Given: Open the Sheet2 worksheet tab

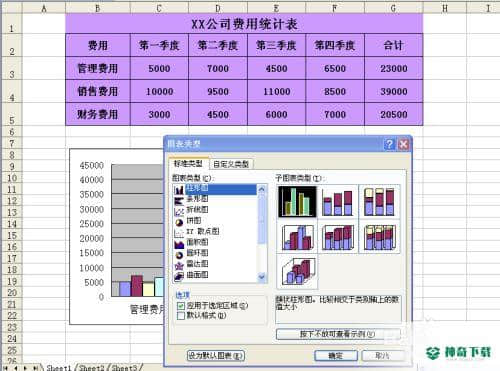Looking at the screenshot, I should click(91, 368).
